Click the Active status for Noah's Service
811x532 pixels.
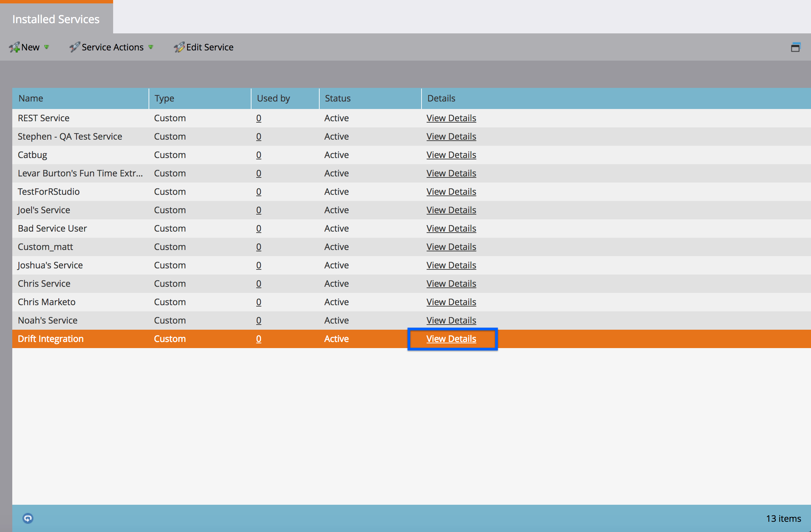[336, 320]
